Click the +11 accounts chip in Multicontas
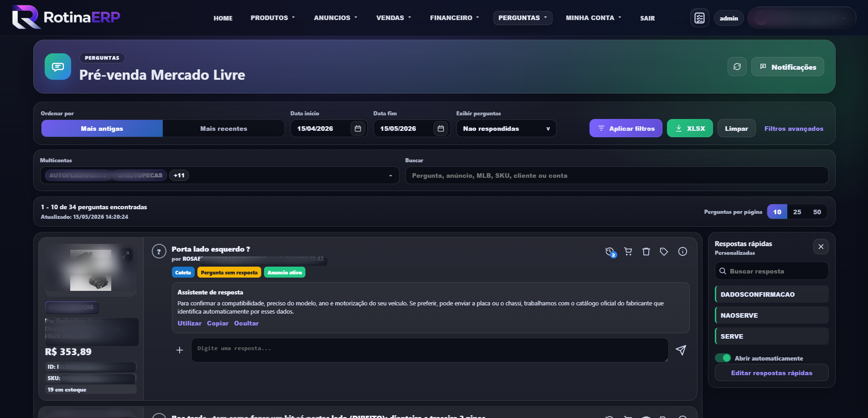Image resolution: width=868 pixels, height=418 pixels. [x=179, y=175]
